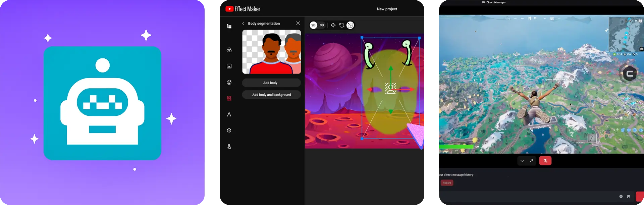
Task: Select the scale tool in viewport toolbar
Action: click(350, 25)
